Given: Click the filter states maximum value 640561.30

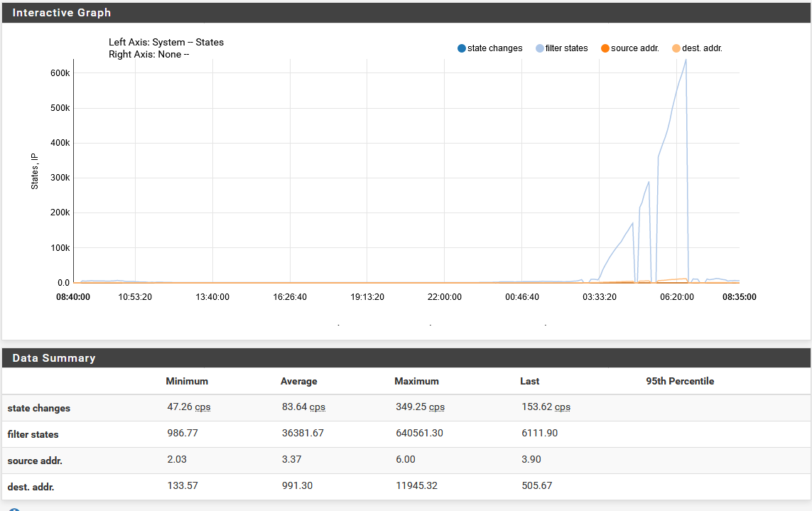Looking at the screenshot, I should [x=419, y=433].
